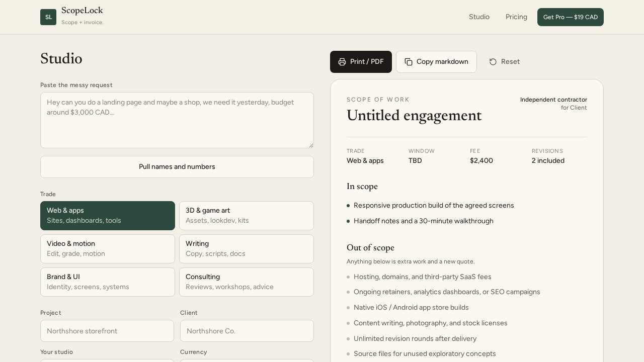Click 'Ongoing retainers, analytics dashboards, or SEO campaigns'
644x362 pixels.
click(447, 292)
